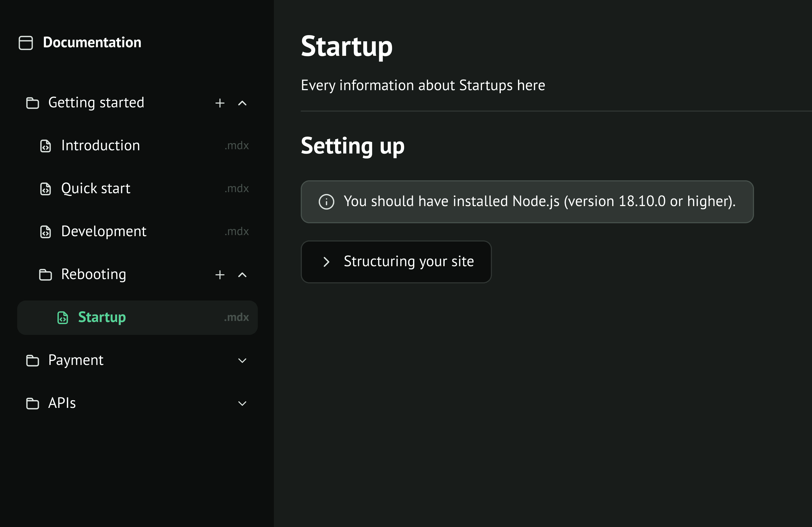The image size is (812, 527).
Task: Click the Development file icon
Action: point(45,232)
